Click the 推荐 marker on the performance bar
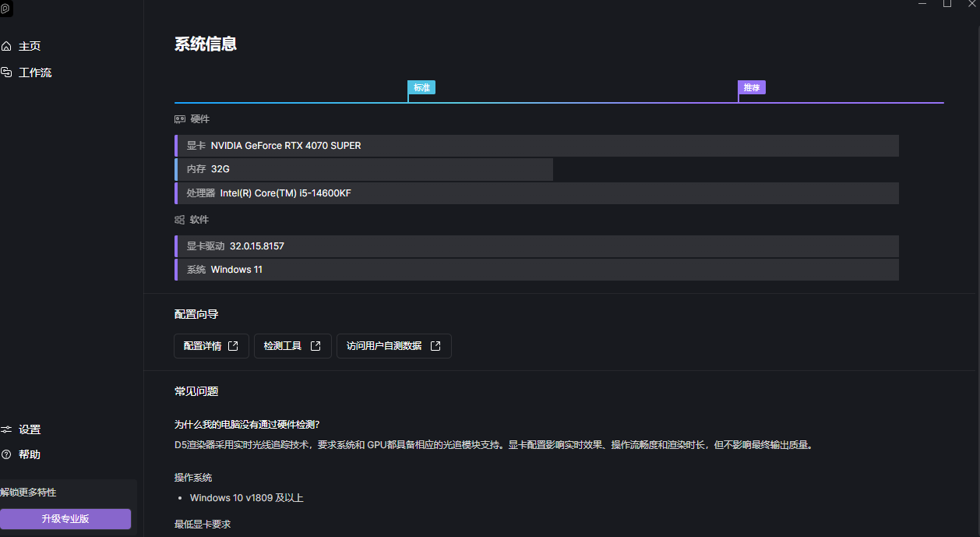Image resolution: width=980 pixels, height=537 pixels. tap(752, 87)
